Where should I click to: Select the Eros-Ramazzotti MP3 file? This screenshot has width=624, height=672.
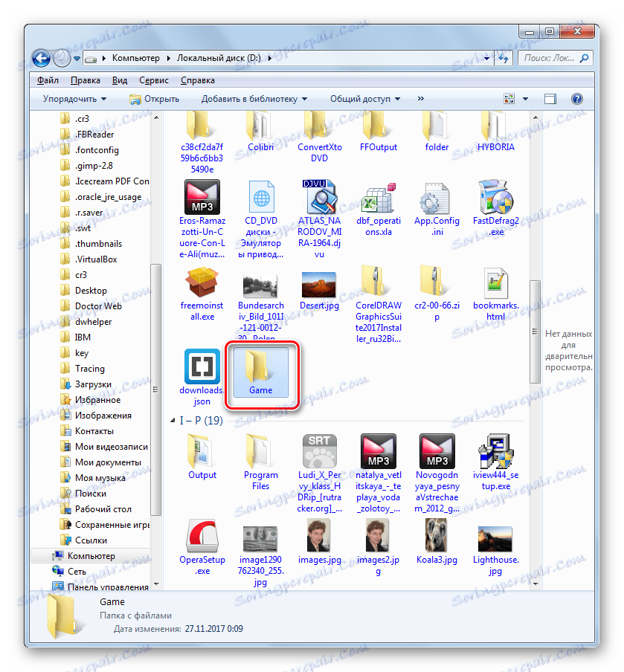click(x=202, y=219)
